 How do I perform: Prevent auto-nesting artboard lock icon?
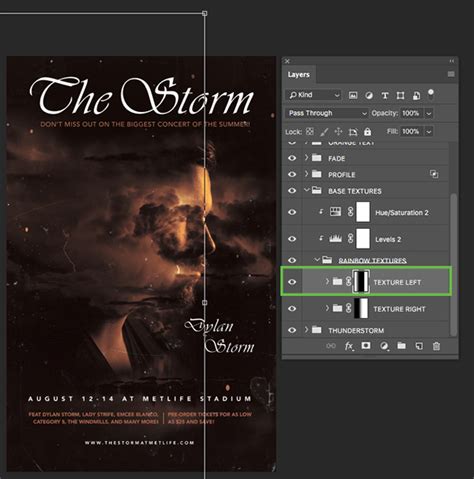click(x=353, y=132)
